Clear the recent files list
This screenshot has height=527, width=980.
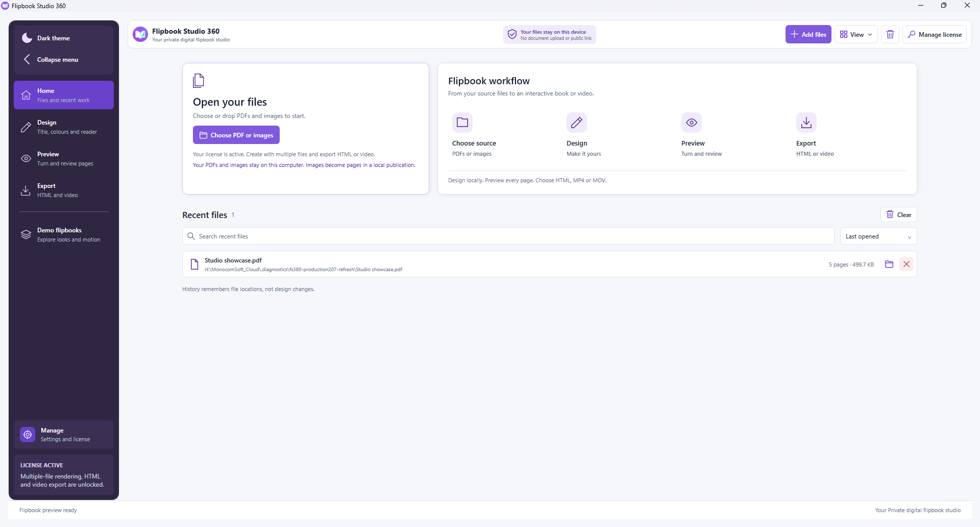(899, 214)
